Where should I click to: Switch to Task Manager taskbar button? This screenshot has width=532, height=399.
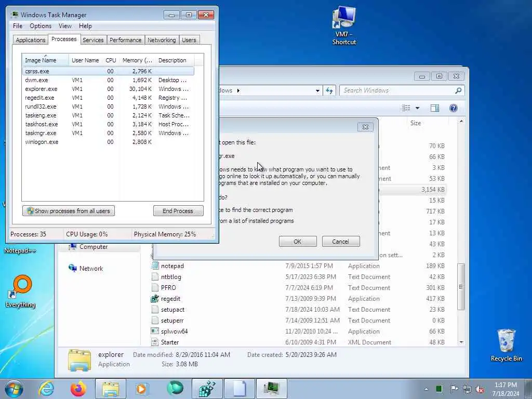pyautogui.click(x=271, y=389)
